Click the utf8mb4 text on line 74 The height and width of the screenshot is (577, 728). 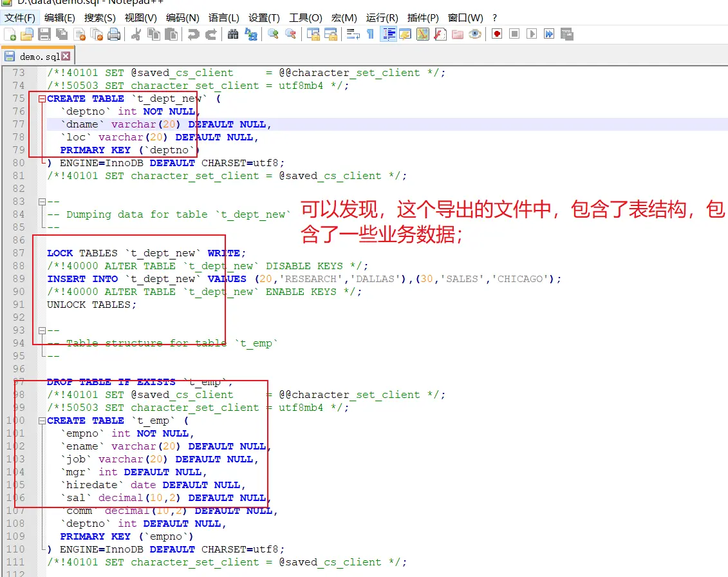click(301, 86)
